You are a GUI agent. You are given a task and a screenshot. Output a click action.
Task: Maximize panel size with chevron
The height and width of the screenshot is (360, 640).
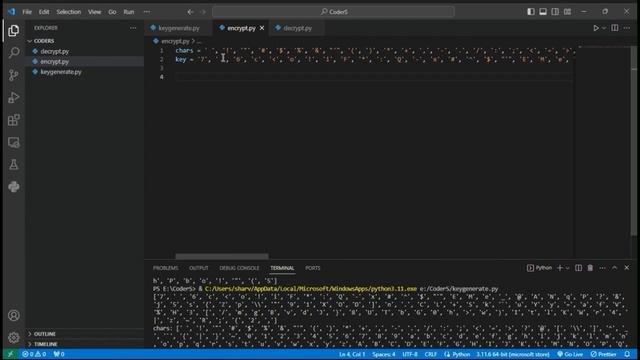[615, 268]
